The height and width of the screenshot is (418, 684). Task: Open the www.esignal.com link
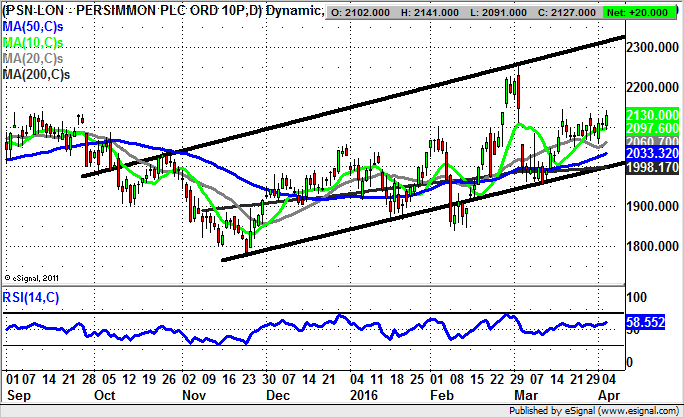(x=640, y=410)
